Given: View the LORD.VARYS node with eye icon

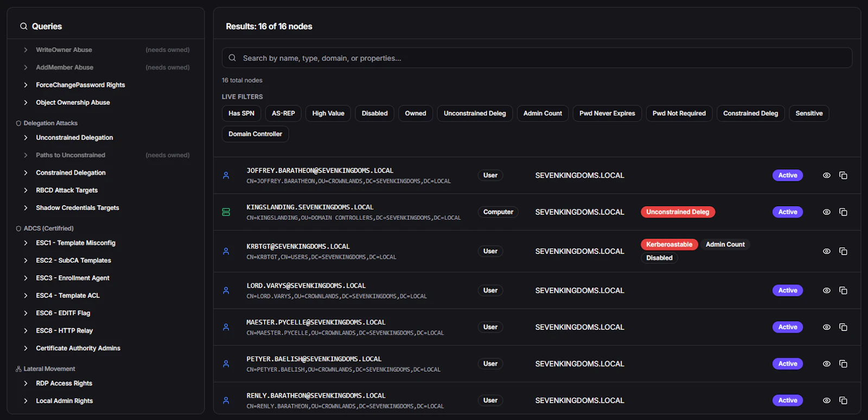Looking at the screenshot, I should tap(827, 290).
